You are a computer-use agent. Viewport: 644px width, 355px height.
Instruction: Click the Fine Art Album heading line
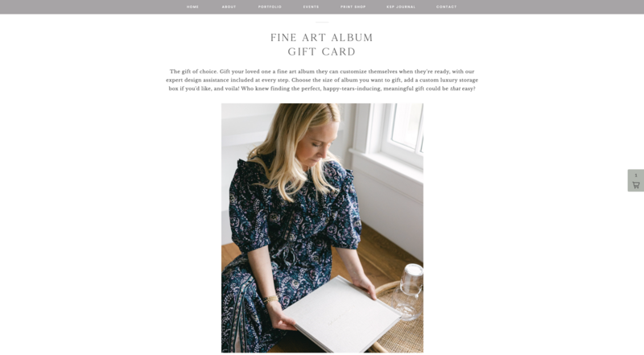pos(321,38)
